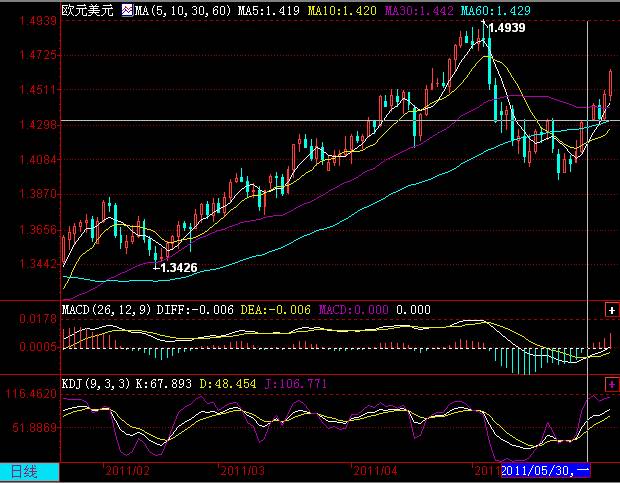This screenshot has height=483, width=620.
Task: Click the 2011/04 date axis label
Action: 375,471
